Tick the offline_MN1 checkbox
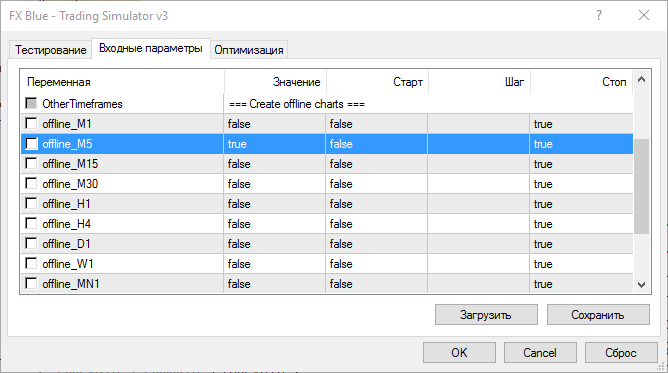 (x=31, y=284)
